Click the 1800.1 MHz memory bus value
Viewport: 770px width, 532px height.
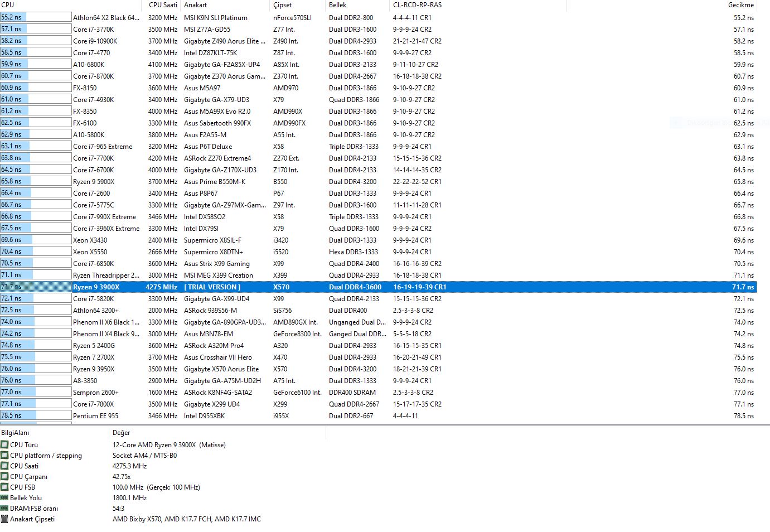[129, 497]
